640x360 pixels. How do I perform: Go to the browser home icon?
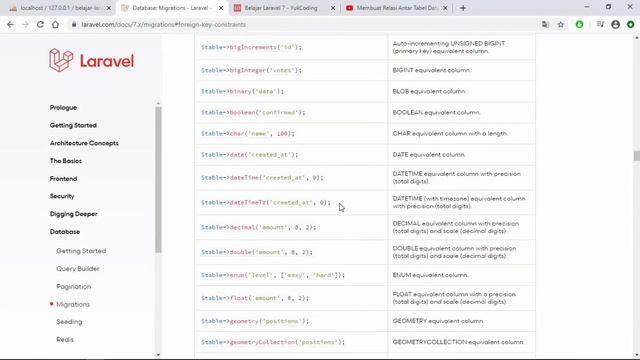click(x=55, y=24)
